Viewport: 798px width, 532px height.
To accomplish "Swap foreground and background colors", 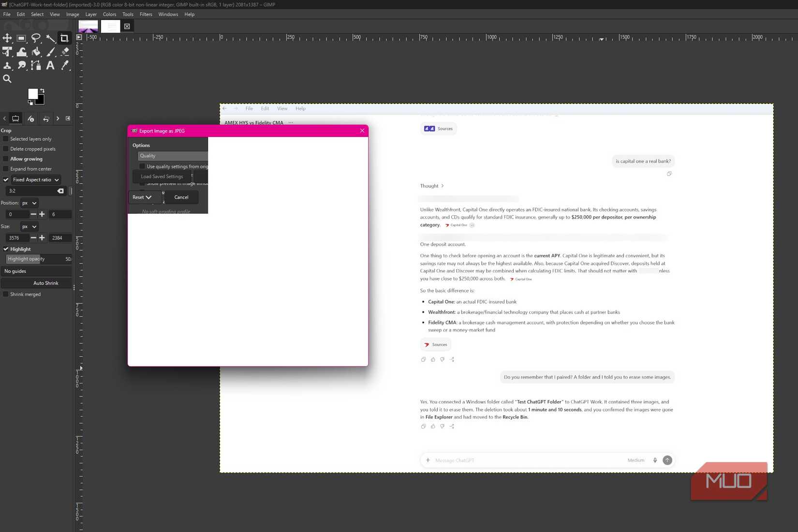I will (x=42, y=90).
